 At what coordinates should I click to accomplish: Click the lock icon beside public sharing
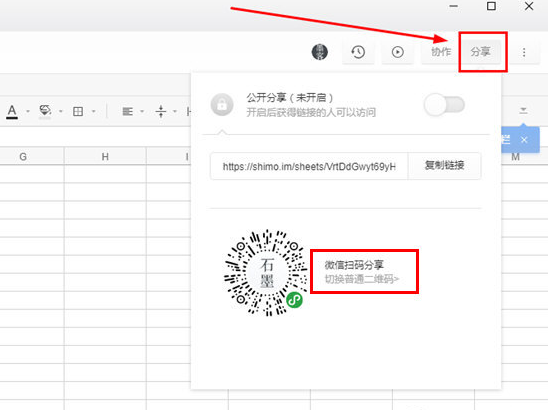click(x=222, y=104)
